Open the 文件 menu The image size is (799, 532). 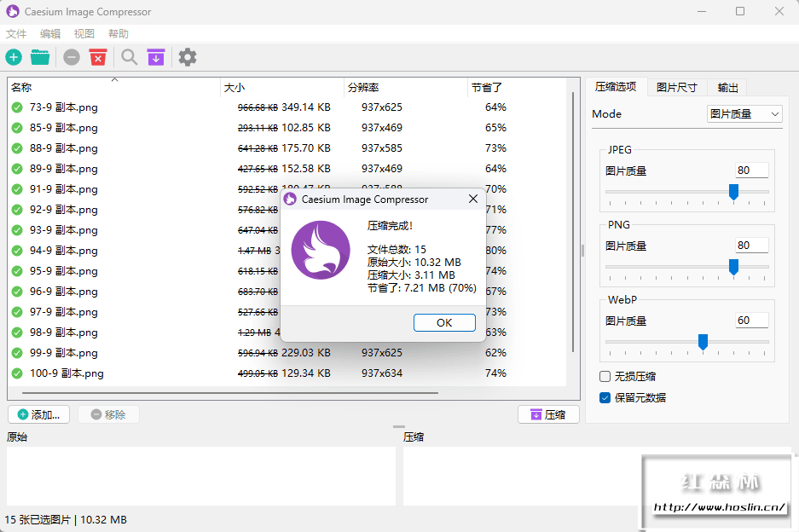[16, 33]
